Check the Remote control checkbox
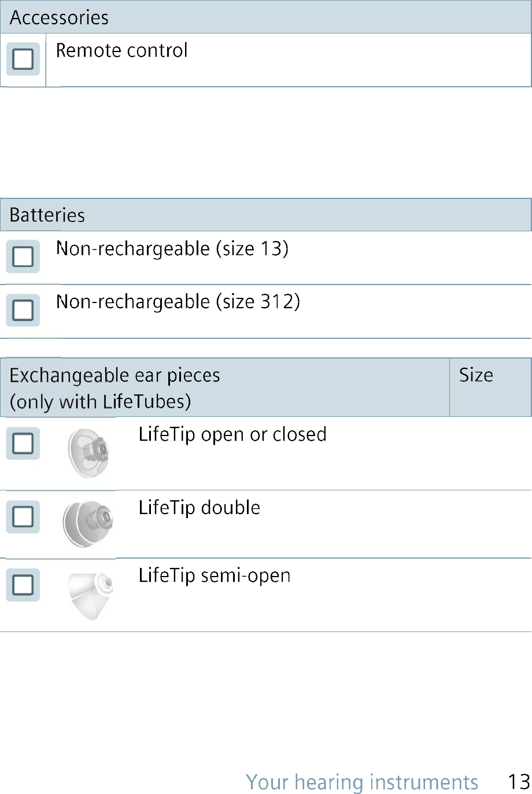Screen dimensions: 532x794 [23, 59]
